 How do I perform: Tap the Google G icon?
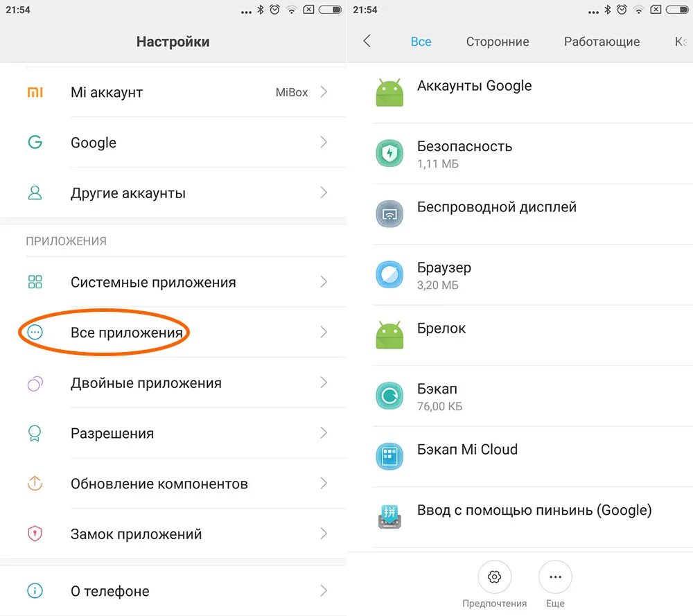tap(35, 142)
